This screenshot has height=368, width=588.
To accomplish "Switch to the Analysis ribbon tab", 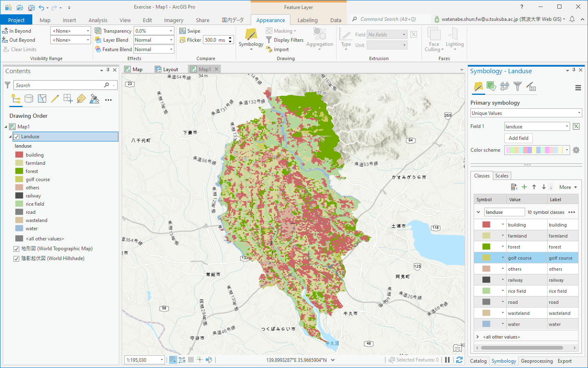I will click(98, 20).
